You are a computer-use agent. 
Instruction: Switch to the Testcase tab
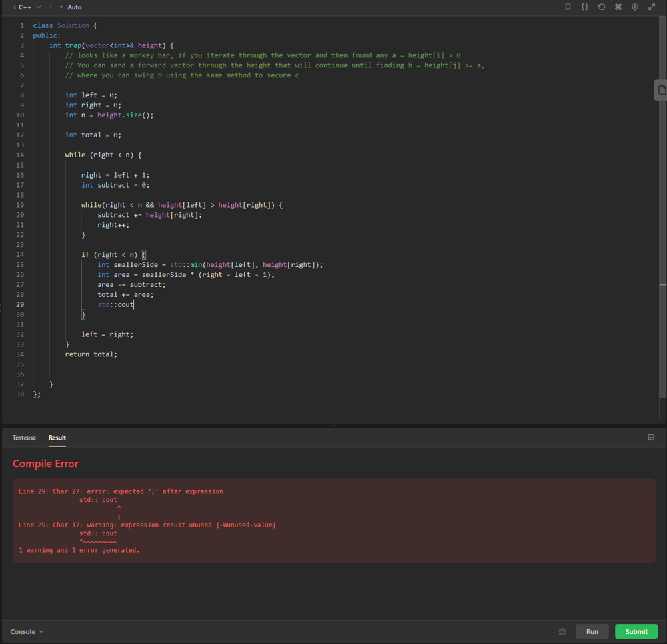click(x=24, y=438)
